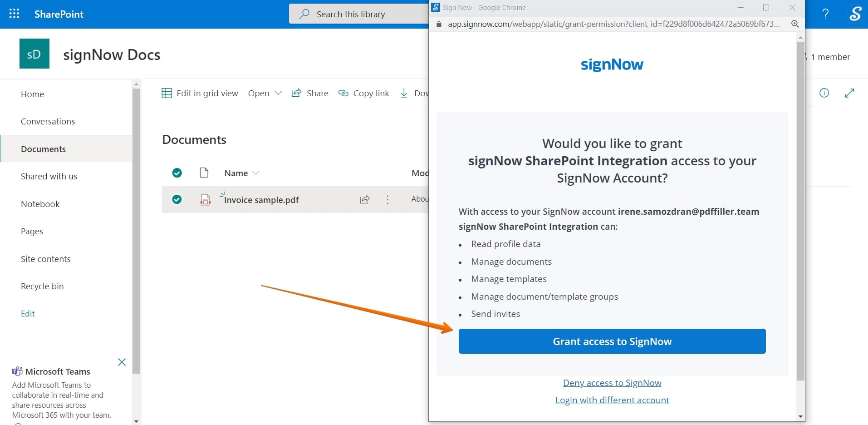
Task: Open Conversations in the left navigation
Action: pyautogui.click(x=48, y=121)
